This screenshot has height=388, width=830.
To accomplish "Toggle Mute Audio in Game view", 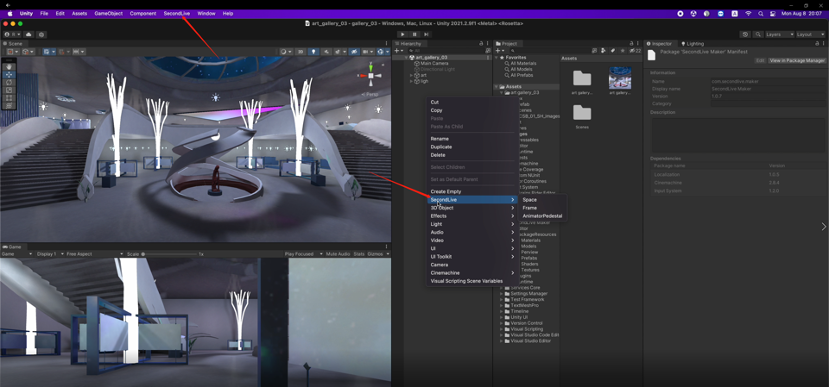I will point(338,254).
